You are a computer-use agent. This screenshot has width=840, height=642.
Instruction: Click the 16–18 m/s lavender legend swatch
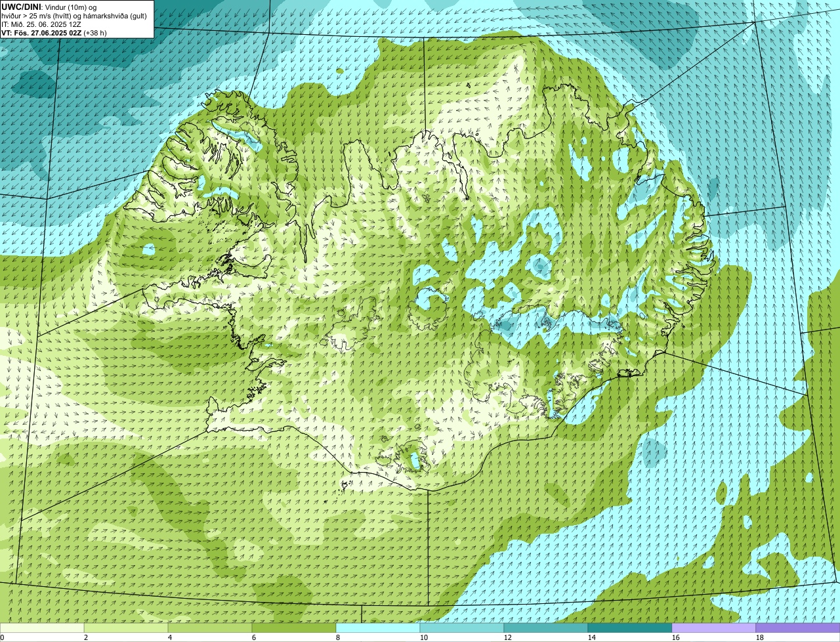click(714, 628)
